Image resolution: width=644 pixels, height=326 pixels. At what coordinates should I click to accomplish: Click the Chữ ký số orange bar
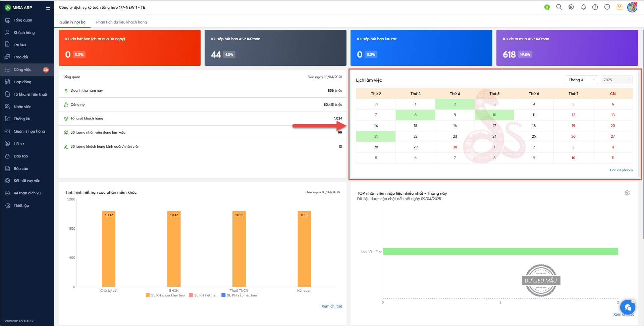pos(109,249)
